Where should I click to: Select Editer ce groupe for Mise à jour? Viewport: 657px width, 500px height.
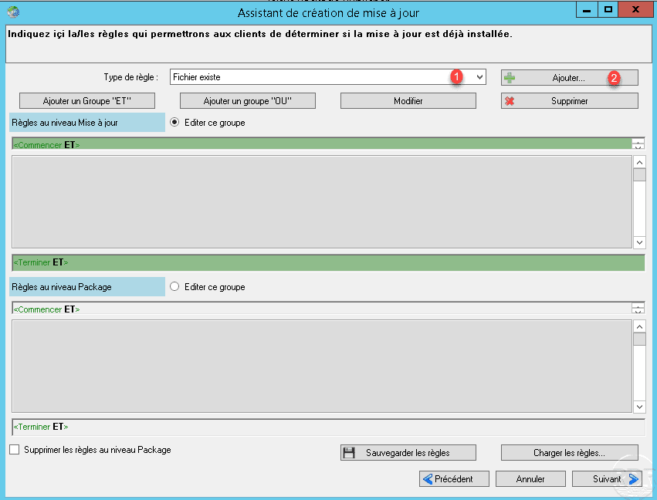175,122
